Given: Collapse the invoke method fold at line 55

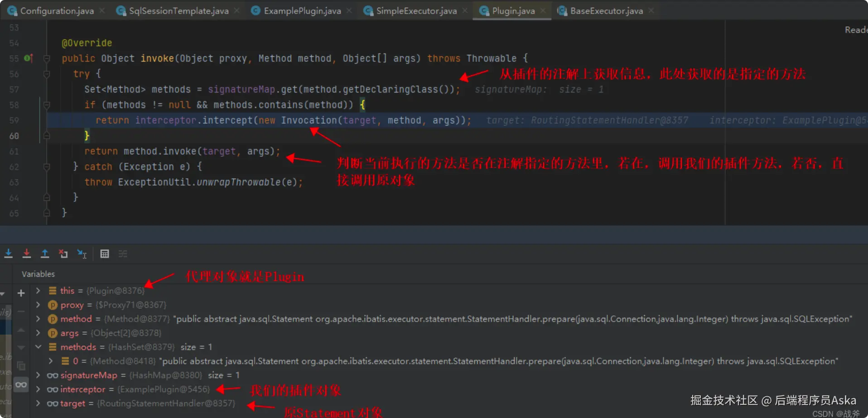Looking at the screenshot, I should coord(47,58).
